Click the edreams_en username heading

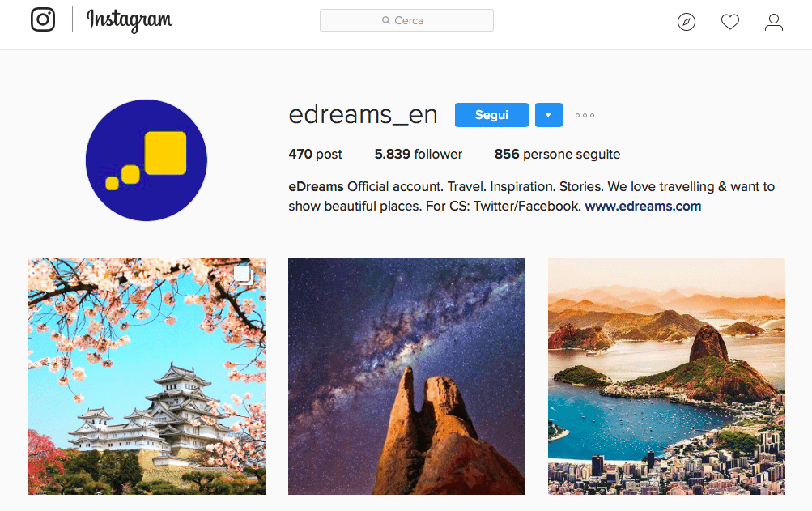(363, 115)
